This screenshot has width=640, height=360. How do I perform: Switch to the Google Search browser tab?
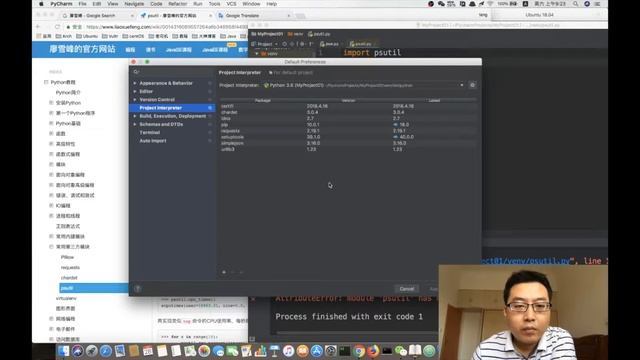[x=98, y=16]
